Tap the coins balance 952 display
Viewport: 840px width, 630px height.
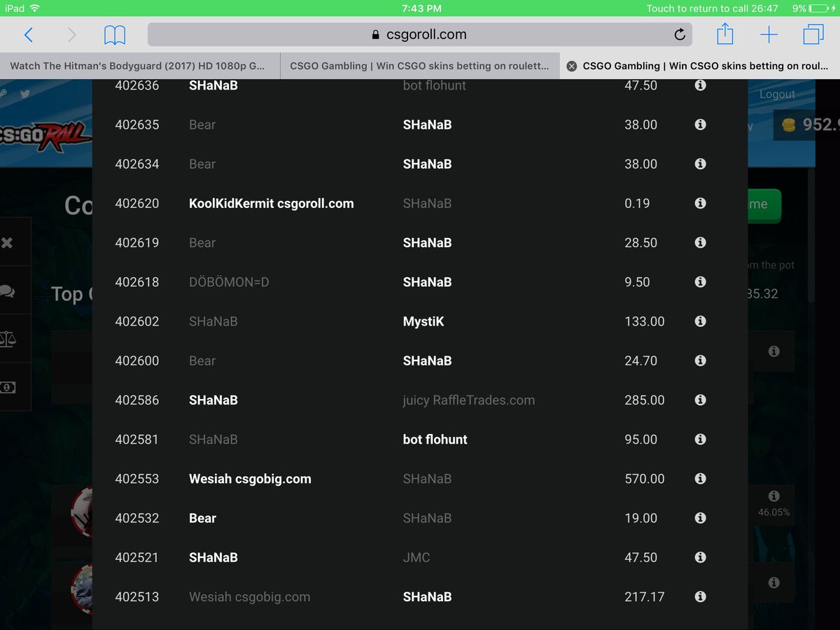(x=808, y=125)
